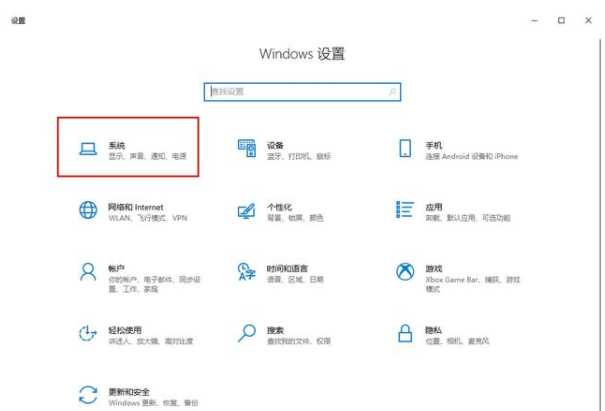This screenshot has height=411, width=605.
Task: Click the search magnifier in the search box
Action: [392, 92]
